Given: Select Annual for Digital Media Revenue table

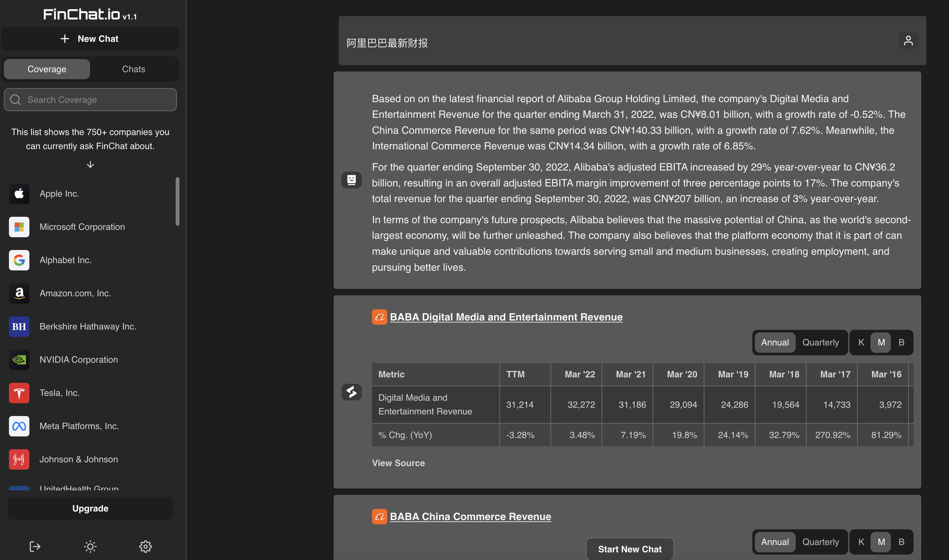Looking at the screenshot, I should click(x=775, y=343).
